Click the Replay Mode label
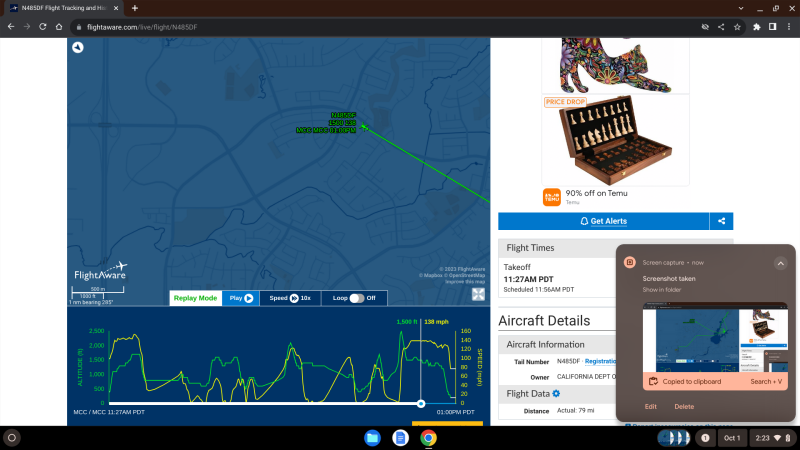800x450 pixels. tap(195, 298)
